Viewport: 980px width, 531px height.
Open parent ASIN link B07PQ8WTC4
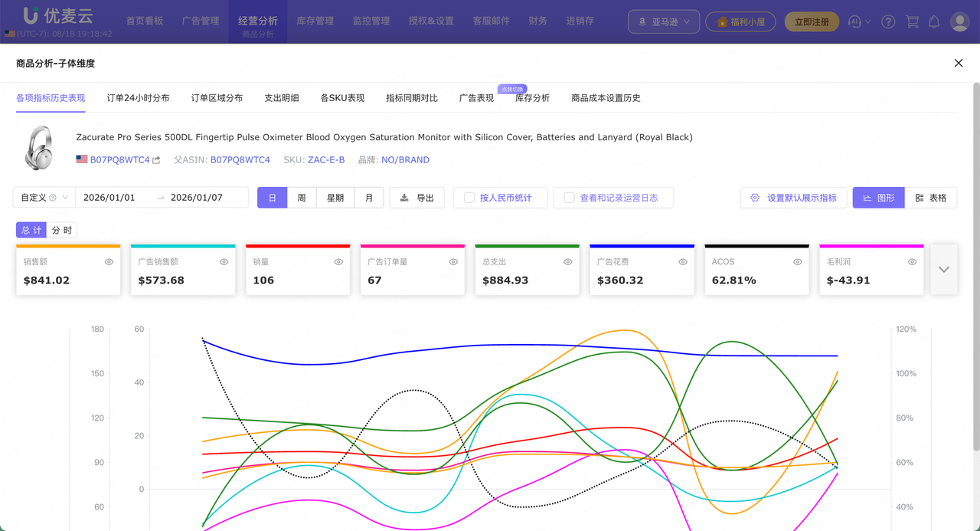tap(240, 160)
